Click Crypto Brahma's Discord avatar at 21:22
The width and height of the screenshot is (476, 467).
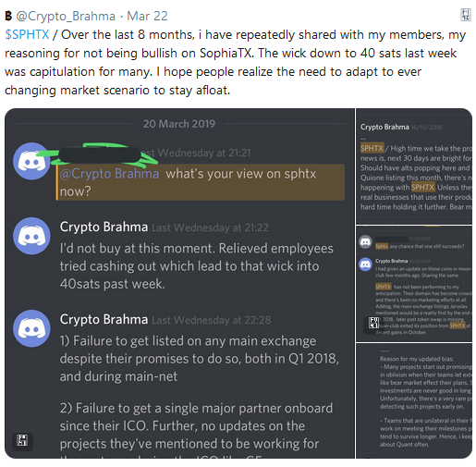click(x=31, y=236)
